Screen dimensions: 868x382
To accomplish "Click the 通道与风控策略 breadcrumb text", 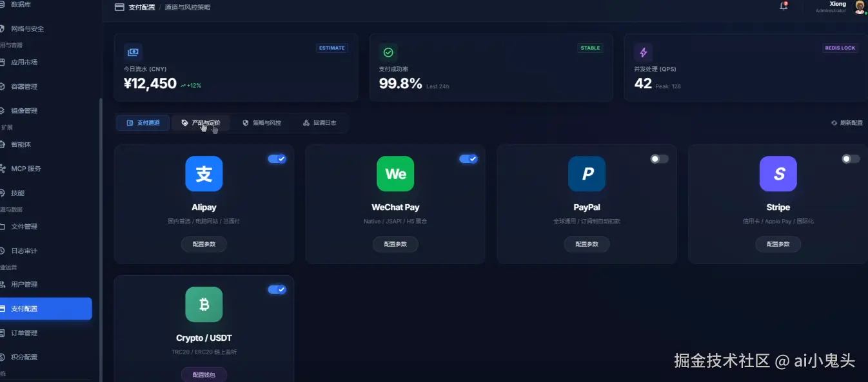I will click(187, 7).
